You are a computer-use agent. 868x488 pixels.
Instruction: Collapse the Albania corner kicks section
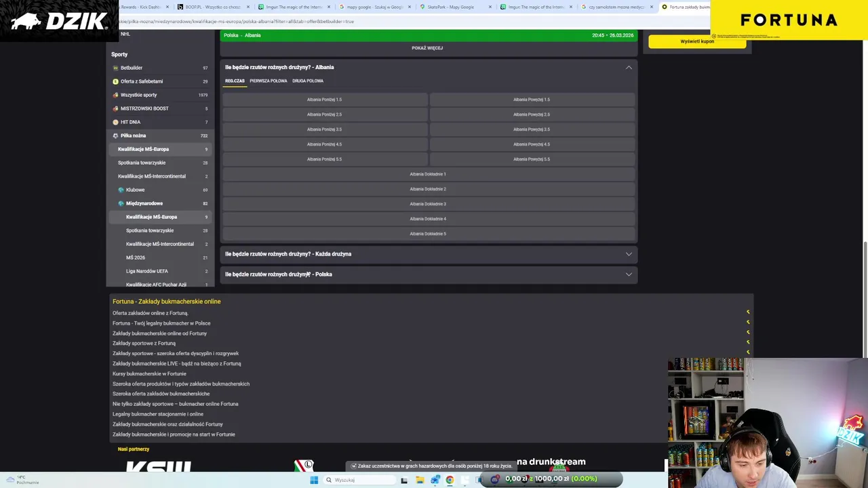click(629, 67)
